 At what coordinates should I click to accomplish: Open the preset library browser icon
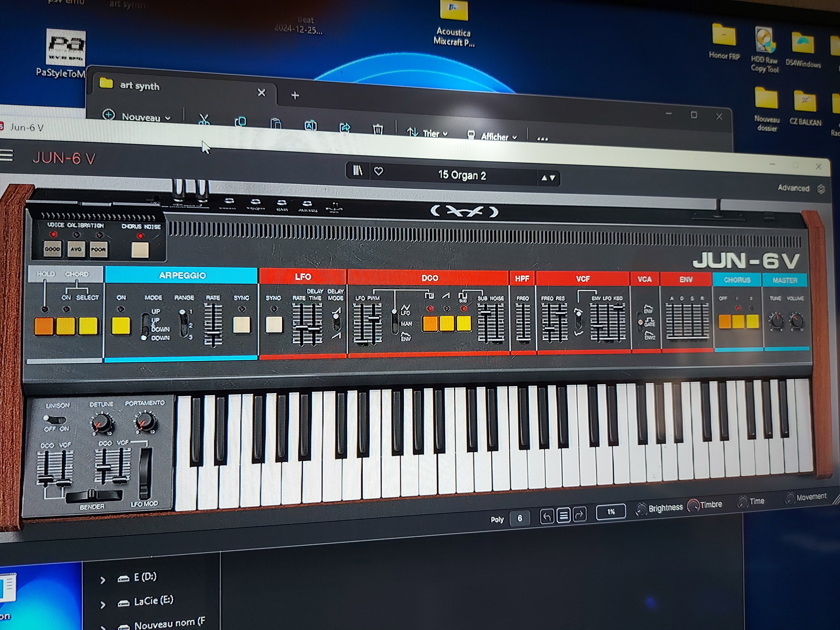click(358, 171)
